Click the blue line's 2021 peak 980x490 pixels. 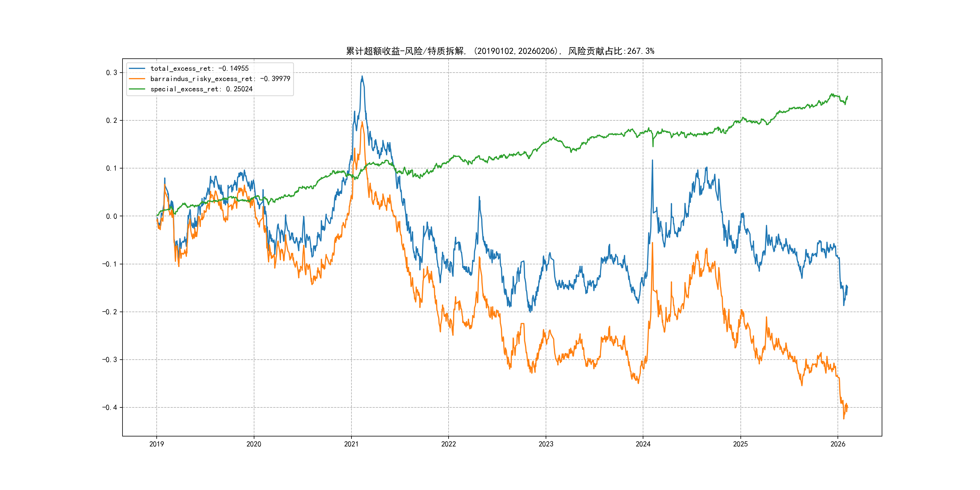point(362,77)
